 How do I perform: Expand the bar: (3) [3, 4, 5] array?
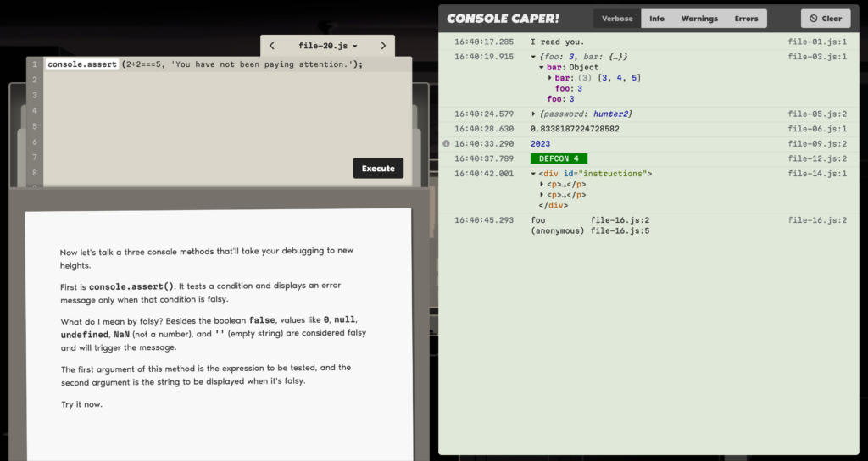coord(550,78)
